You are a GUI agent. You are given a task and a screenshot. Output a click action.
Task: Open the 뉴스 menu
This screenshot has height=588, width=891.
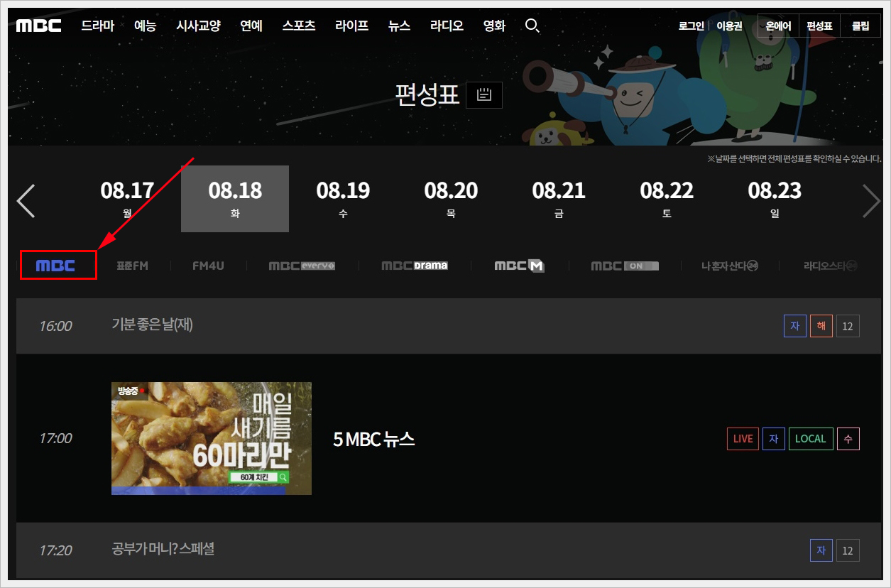pos(400,26)
